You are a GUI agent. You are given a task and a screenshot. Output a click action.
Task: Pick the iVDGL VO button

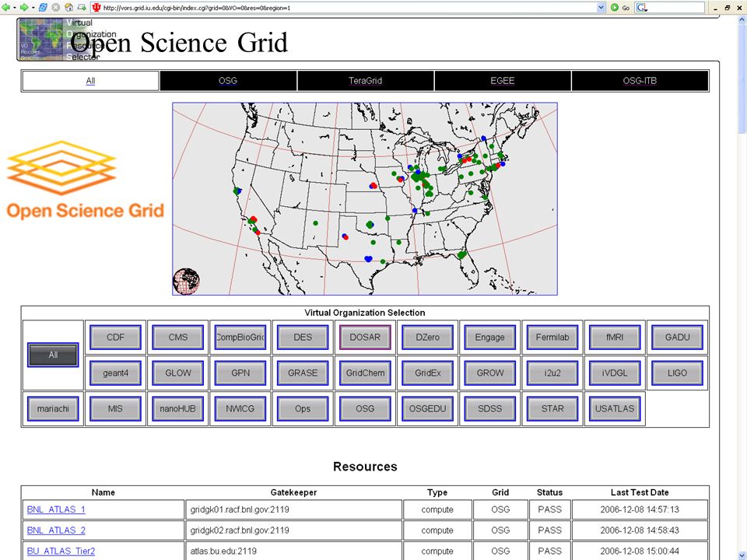[615, 373]
